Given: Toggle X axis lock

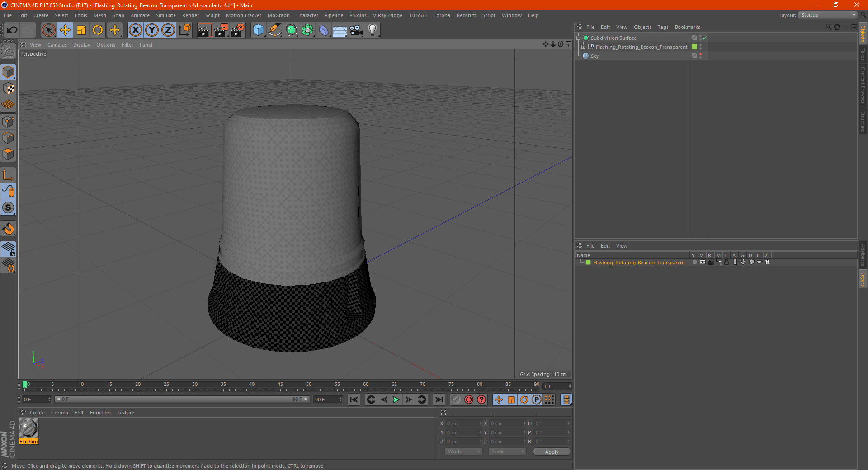Looking at the screenshot, I should 135,30.
